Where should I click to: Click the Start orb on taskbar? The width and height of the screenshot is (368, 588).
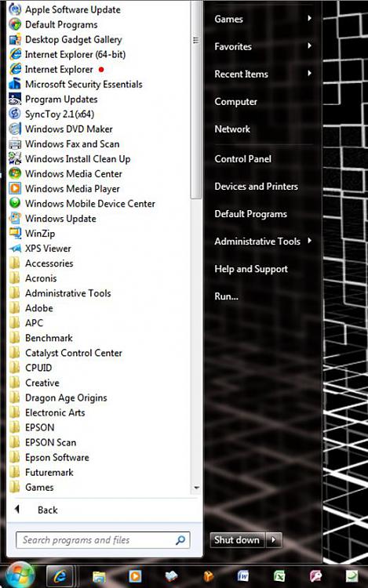pos(20,575)
